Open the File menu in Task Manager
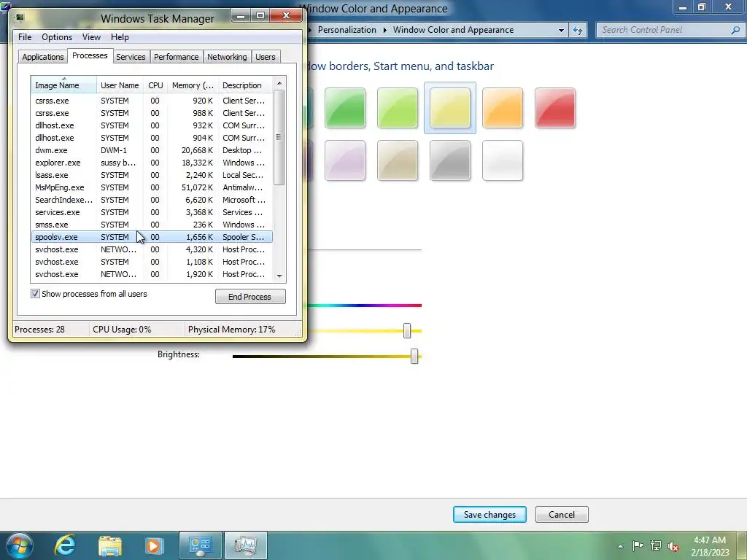Viewport: 747px width, 560px height. pyautogui.click(x=25, y=37)
